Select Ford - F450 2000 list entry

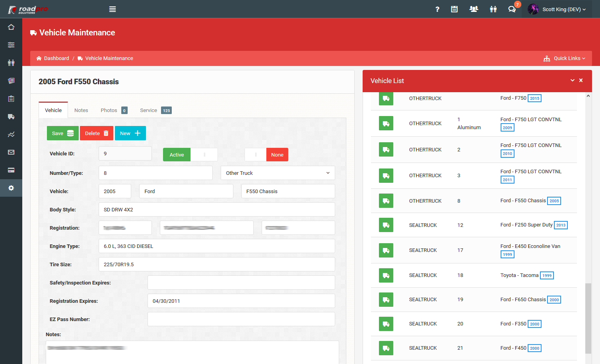point(474,348)
